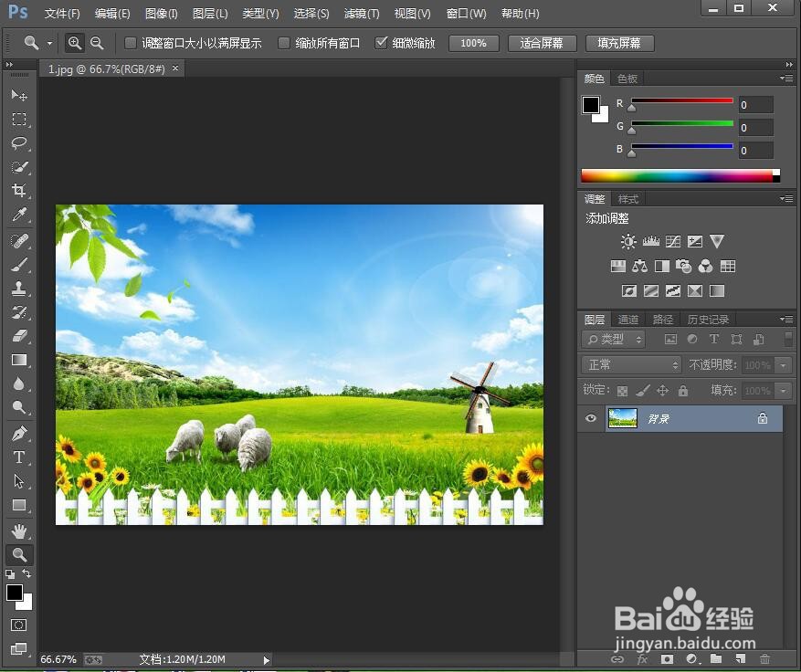Image resolution: width=801 pixels, height=672 pixels.
Task: Add layer mask icon
Action: tap(667, 658)
